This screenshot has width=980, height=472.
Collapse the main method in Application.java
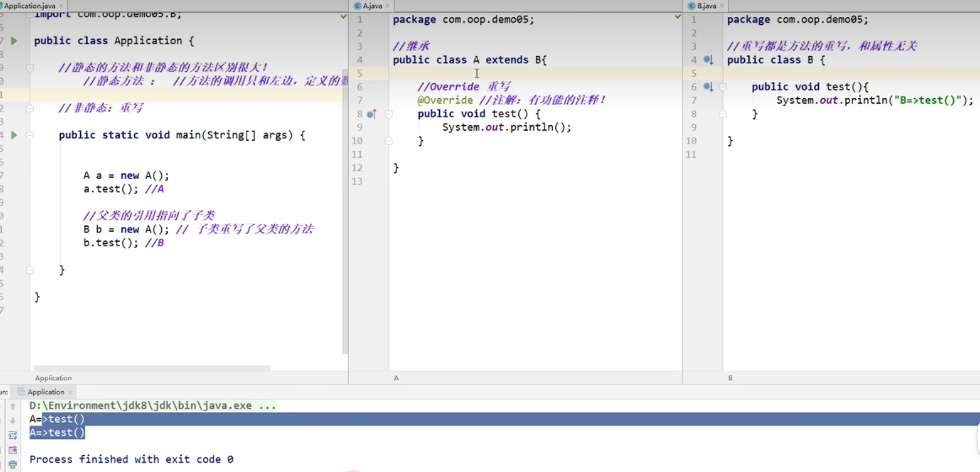pos(30,135)
